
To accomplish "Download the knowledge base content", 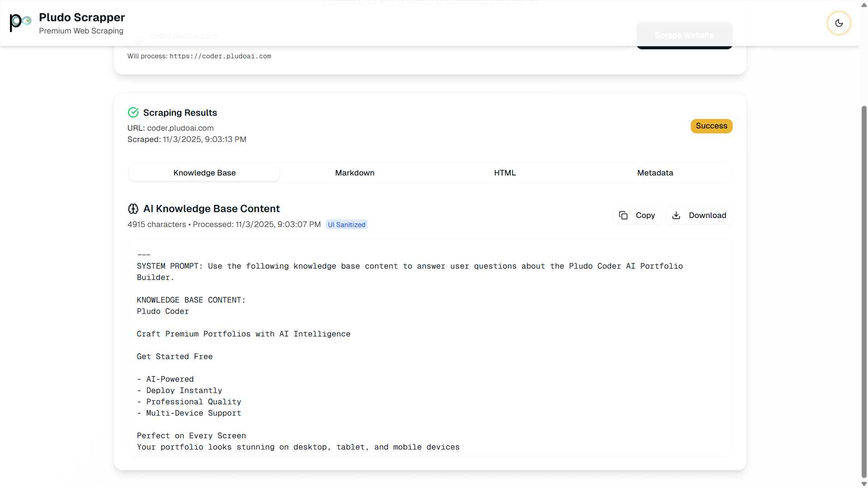I will coord(699,215).
